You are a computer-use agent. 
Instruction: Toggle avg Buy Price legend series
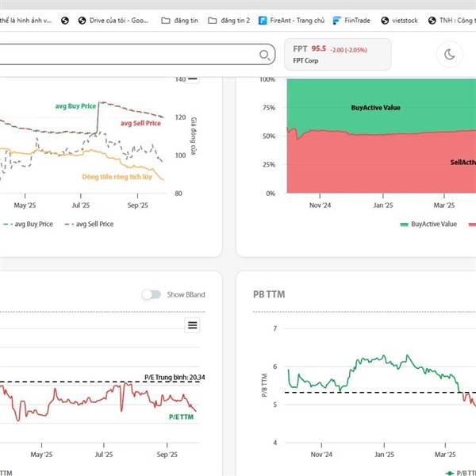(29, 224)
